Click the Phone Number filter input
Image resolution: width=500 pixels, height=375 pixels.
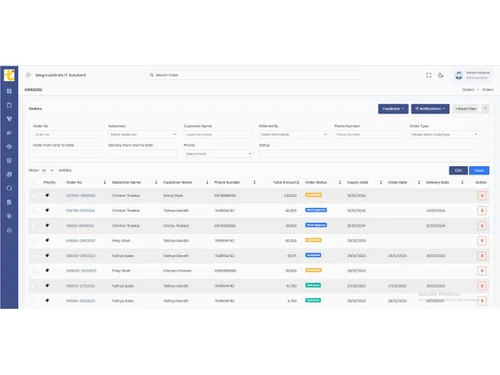tap(369, 134)
